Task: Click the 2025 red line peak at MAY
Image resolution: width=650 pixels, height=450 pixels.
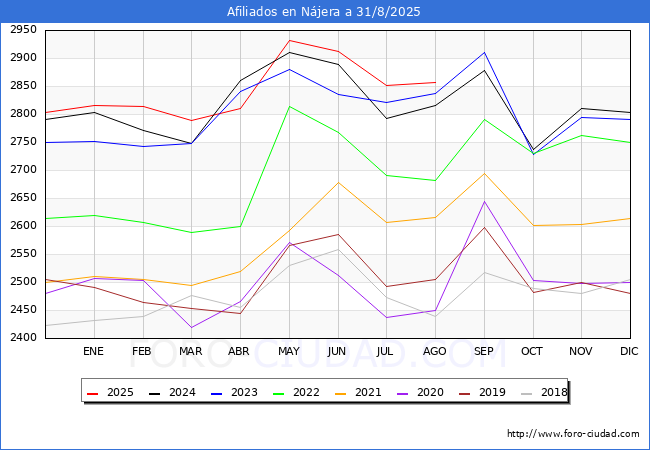Action: tap(289, 41)
